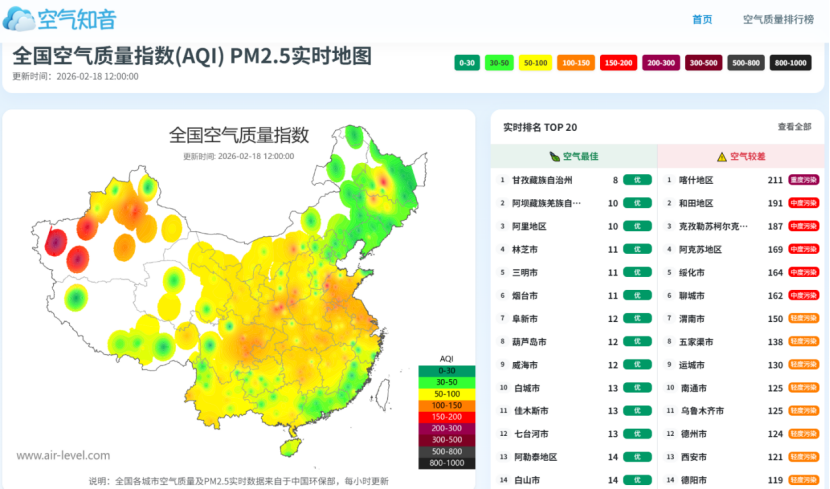830x489 pixels.
Task: Click the 100-150 header legend swatch
Action: point(576,62)
